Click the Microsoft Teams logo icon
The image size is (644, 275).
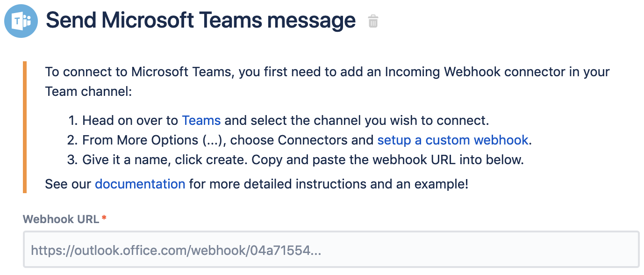point(21,21)
